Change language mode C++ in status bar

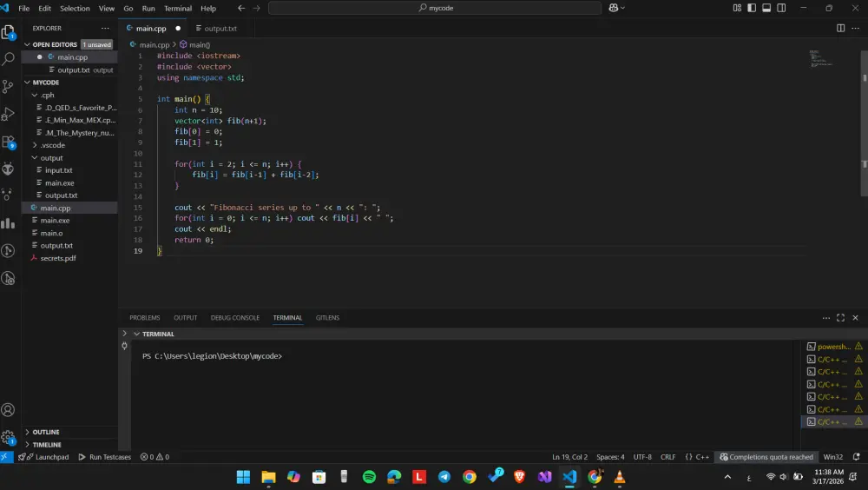coord(702,457)
